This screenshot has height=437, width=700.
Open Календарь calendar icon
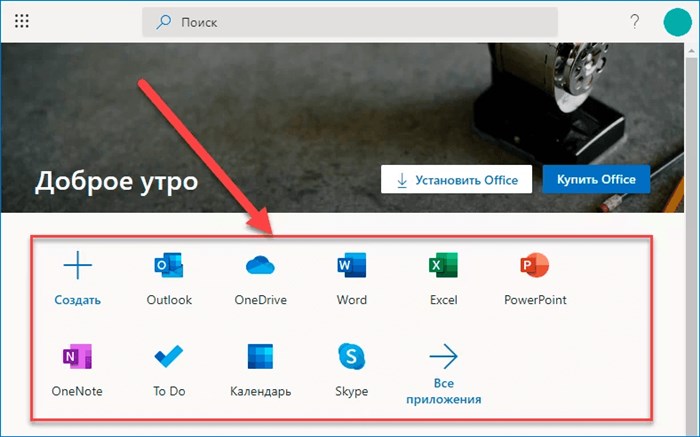coord(260,356)
